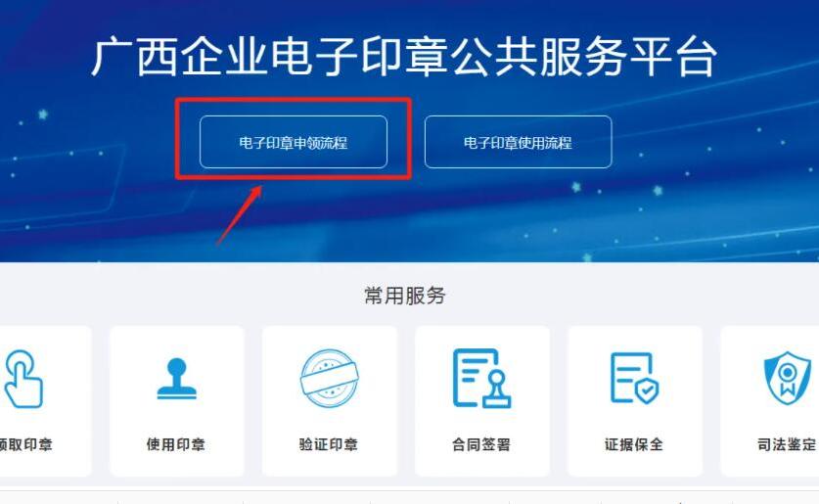Click the red arrow pointing at 申领流程
The image size is (819, 504).
[240, 214]
